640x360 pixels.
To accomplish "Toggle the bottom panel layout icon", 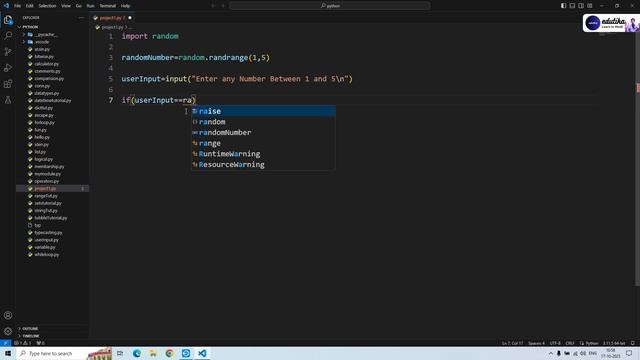I will (572, 6).
